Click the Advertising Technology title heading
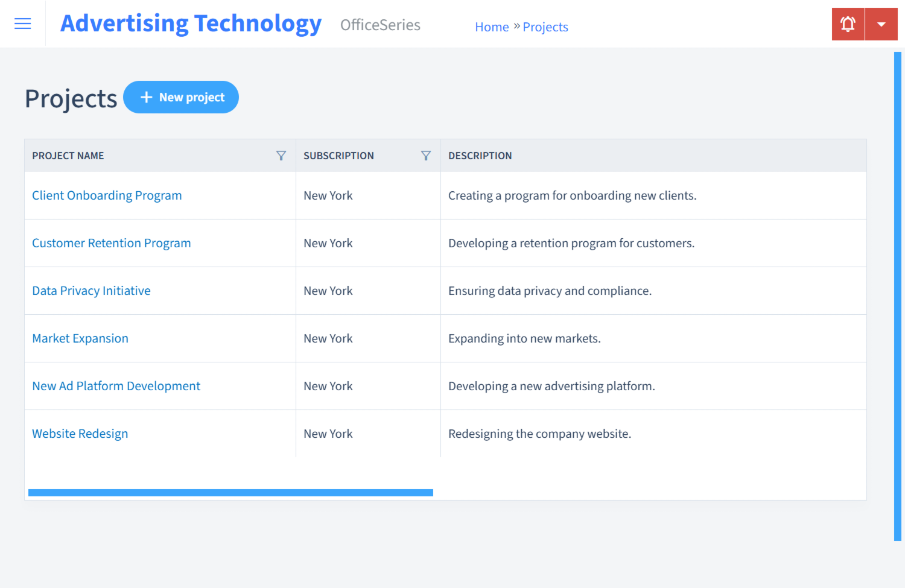Image resolution: width=905 pixels, height=588 pixels. 191,23
